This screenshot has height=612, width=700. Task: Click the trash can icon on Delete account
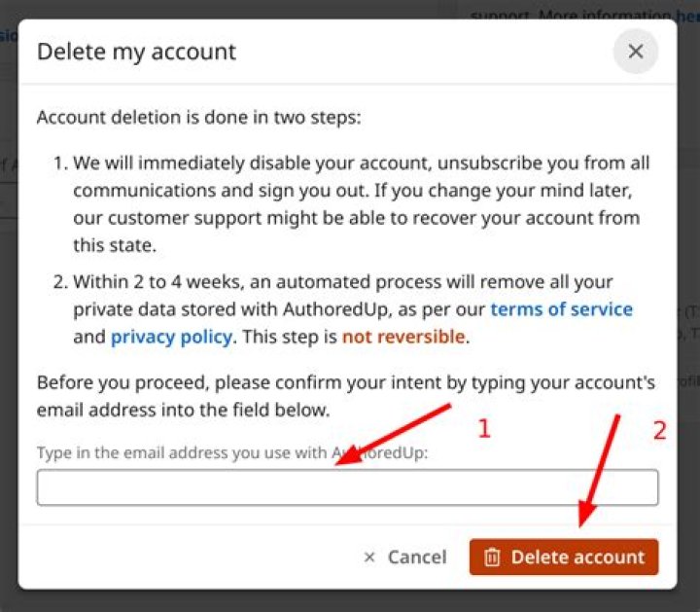point(493,558)
